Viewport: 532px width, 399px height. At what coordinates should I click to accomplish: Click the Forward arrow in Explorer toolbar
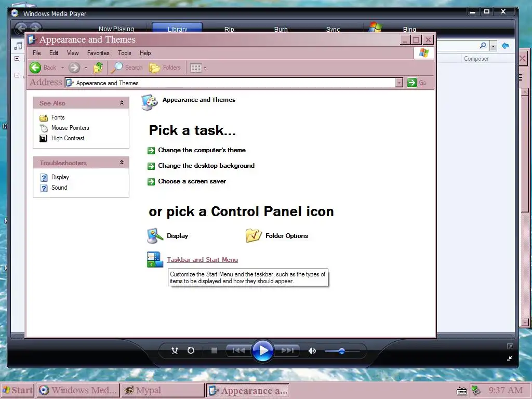[x=74, y=68]
